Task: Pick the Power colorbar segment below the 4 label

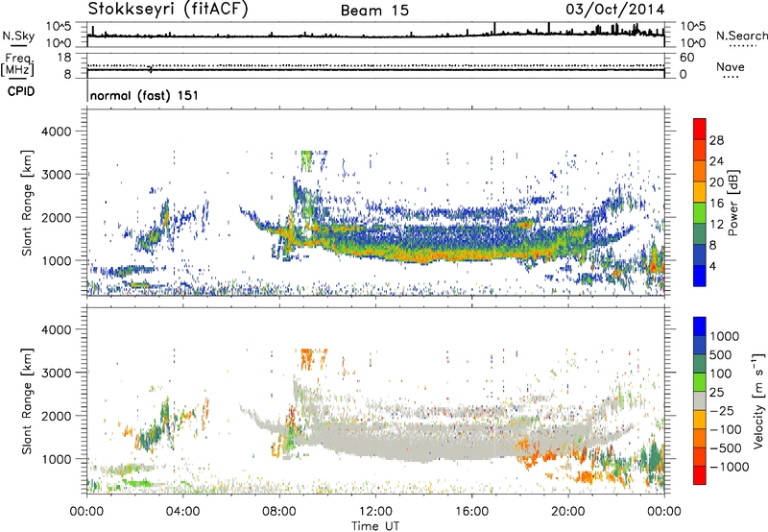Action: click(700, 276)
